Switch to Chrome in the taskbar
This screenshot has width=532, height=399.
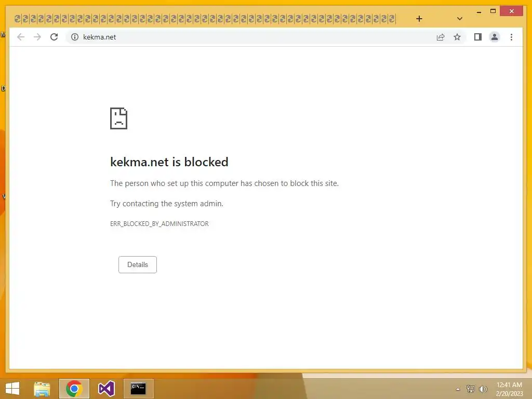click(74, 389)
